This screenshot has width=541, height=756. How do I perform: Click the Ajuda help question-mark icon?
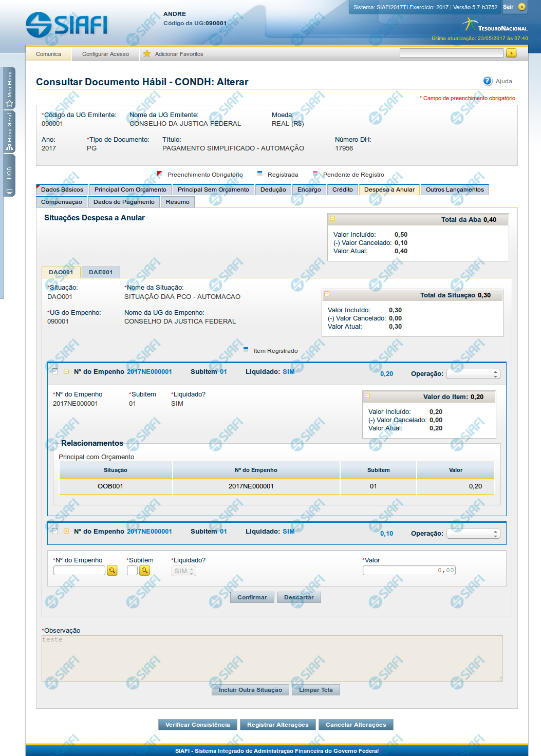coord(488,81)
